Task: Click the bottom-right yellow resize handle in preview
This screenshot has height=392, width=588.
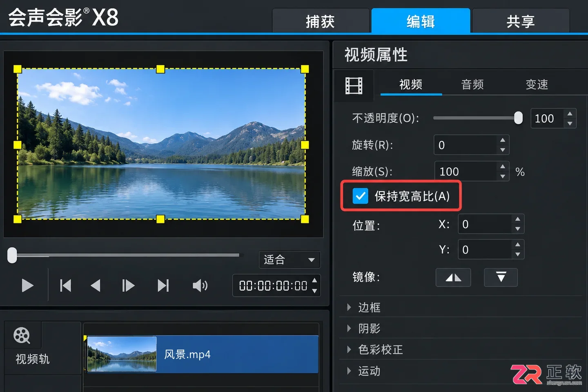Action: coord(305,219)
